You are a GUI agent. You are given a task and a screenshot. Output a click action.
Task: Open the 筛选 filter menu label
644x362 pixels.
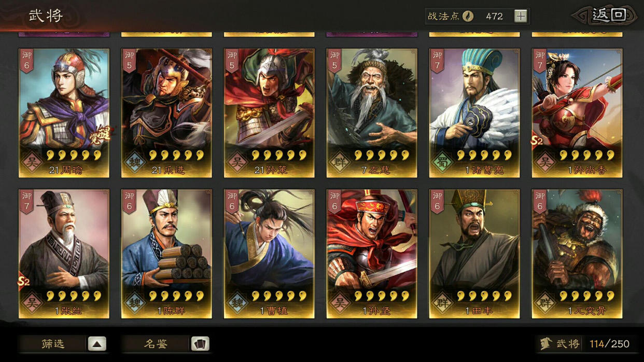[53, 343]
